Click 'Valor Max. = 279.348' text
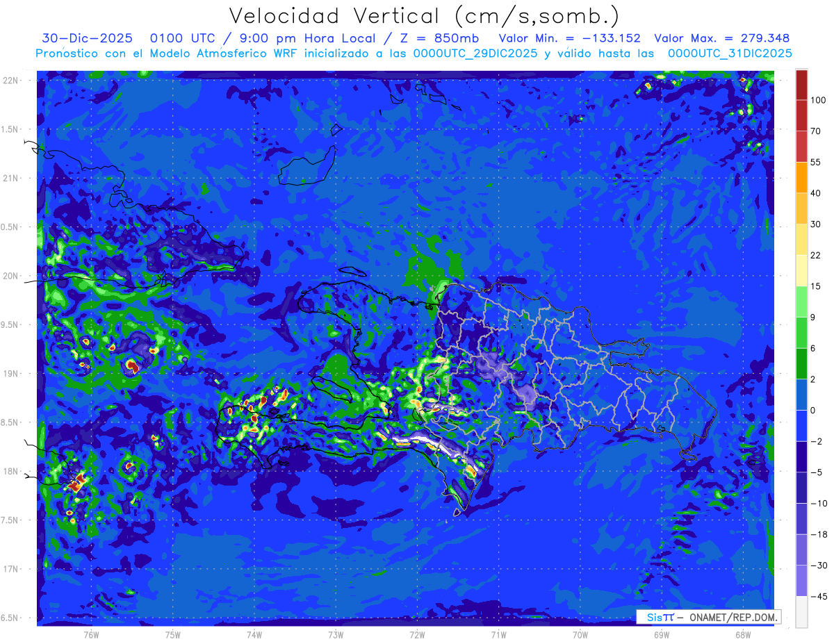Viewport: 834px width, 644px height. coord(722,38)
